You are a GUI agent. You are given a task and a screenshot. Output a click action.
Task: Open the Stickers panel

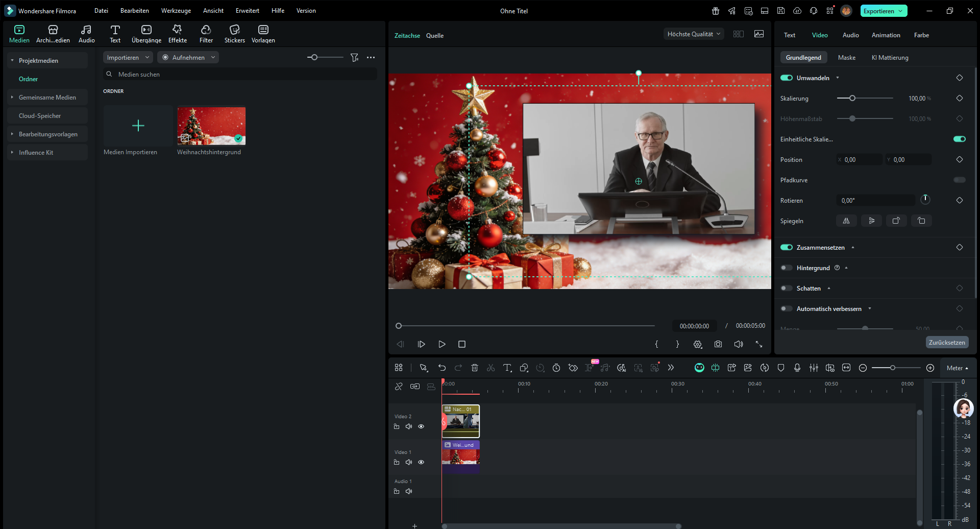234,34
